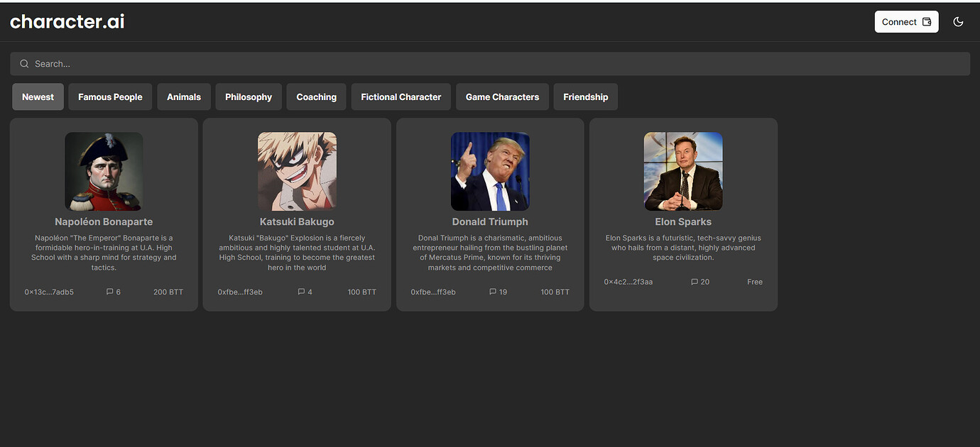Click the comment icon on Donald Triumph card

coord(493,292)
